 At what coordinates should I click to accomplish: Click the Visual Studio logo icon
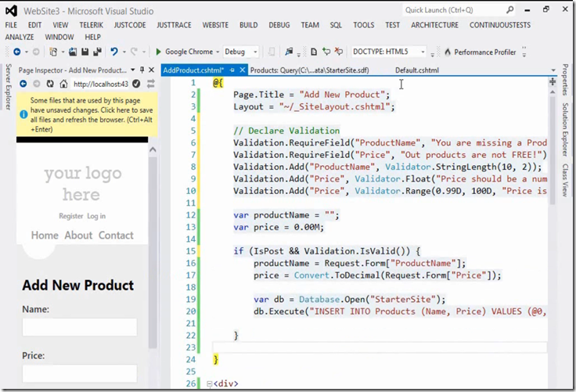12,11
